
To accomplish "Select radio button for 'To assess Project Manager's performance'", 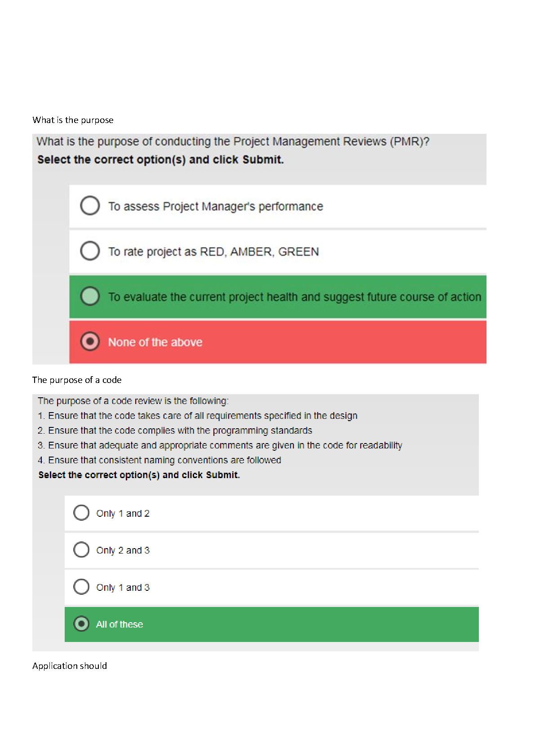I will coord(90,206).
